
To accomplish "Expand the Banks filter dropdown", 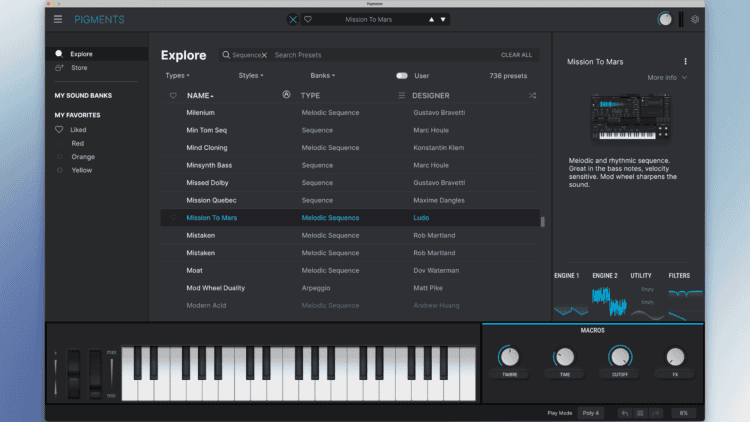I will [323, 76].
